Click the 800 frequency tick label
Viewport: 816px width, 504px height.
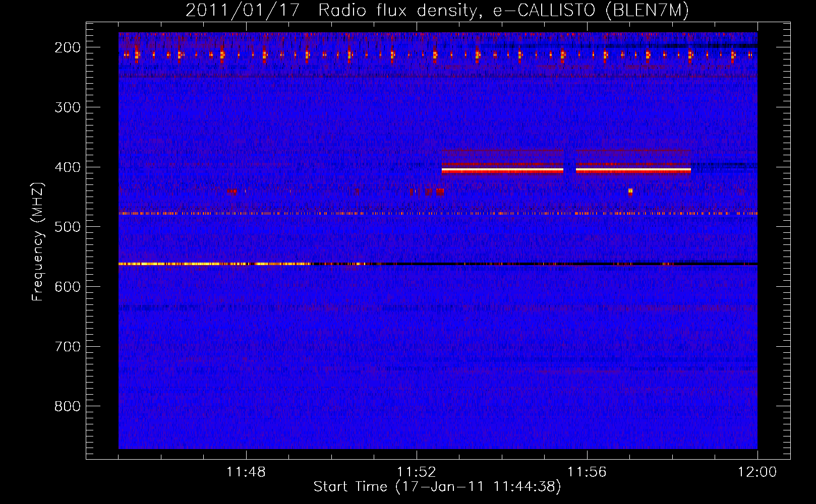click(68, 406)
